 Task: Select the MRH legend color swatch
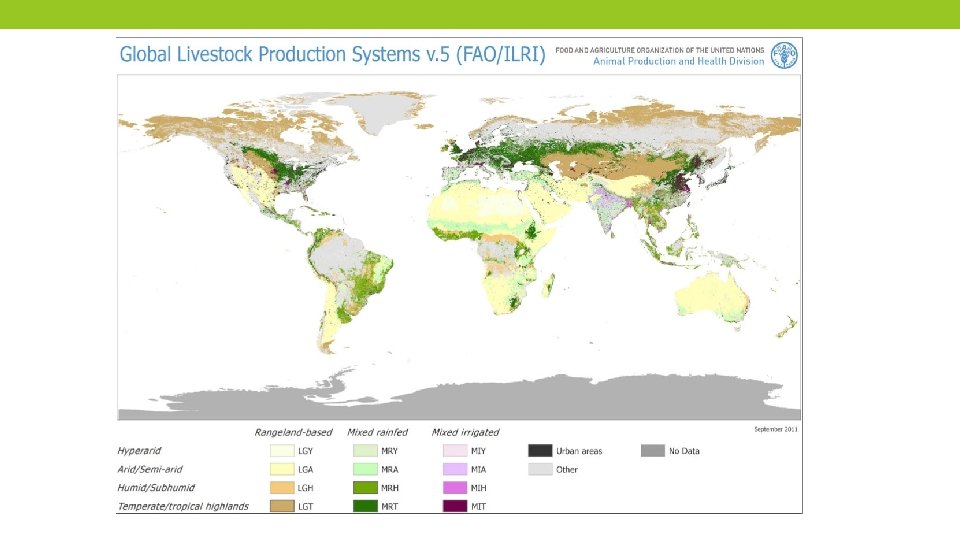point(365,487)
